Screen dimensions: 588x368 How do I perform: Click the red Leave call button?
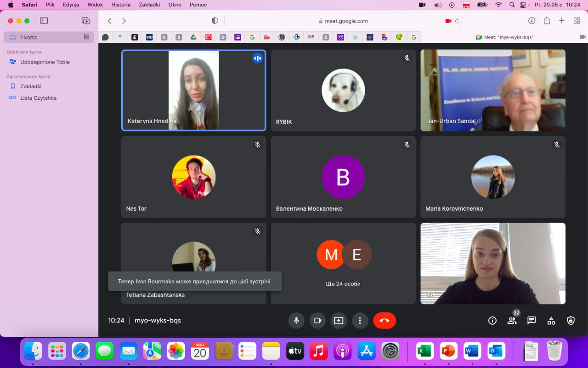[384, 321]
